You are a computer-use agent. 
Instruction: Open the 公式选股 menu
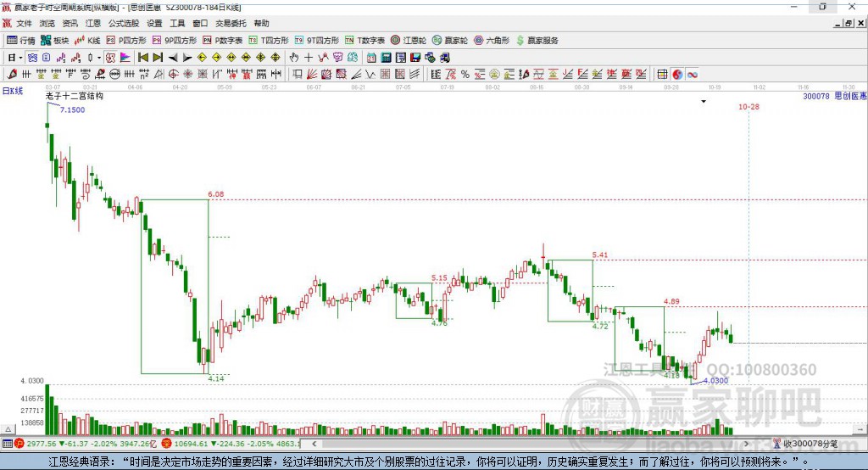click(124, 23)
